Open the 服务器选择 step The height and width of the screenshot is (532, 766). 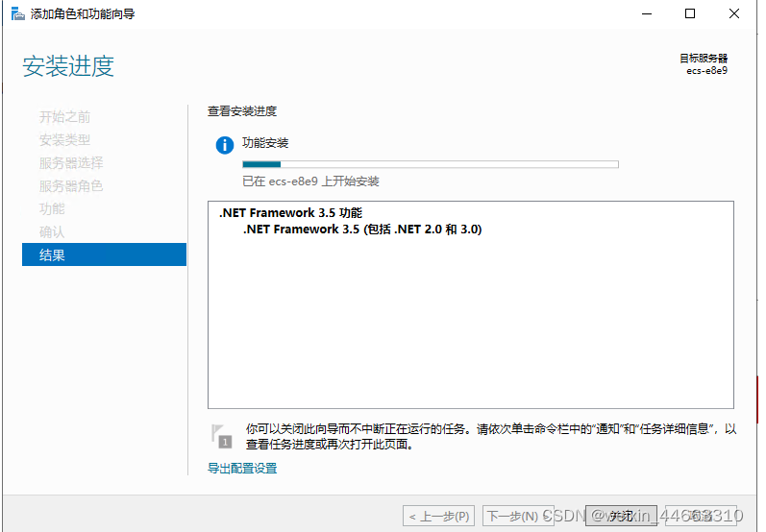[x=71, y=163]
